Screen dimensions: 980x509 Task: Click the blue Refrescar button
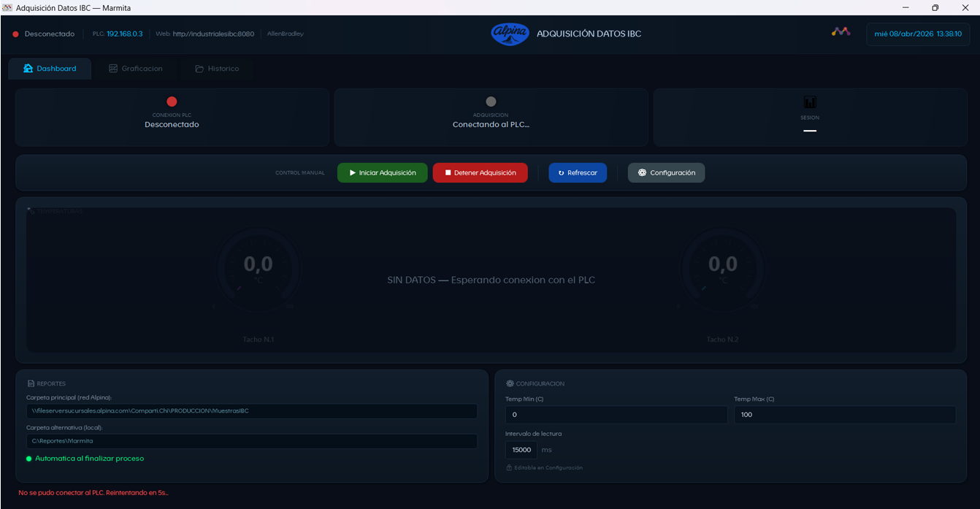[x=578, y=173]
